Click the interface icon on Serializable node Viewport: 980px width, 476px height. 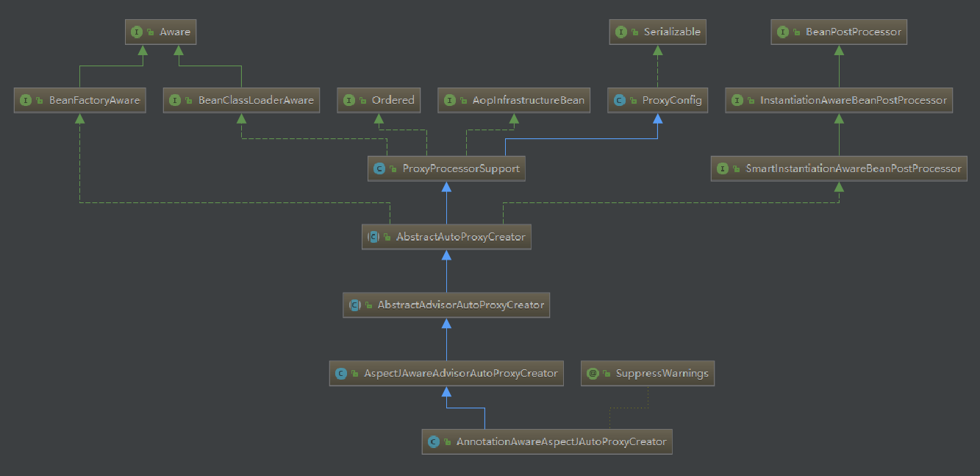(x=621, y=32)
